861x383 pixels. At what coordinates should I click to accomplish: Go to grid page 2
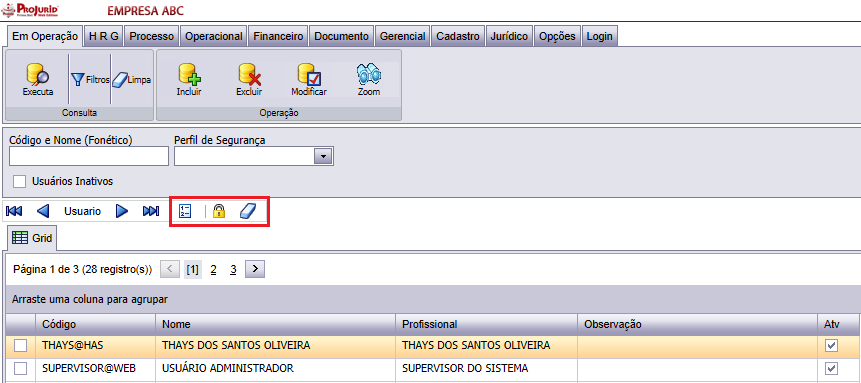[213, 269]
